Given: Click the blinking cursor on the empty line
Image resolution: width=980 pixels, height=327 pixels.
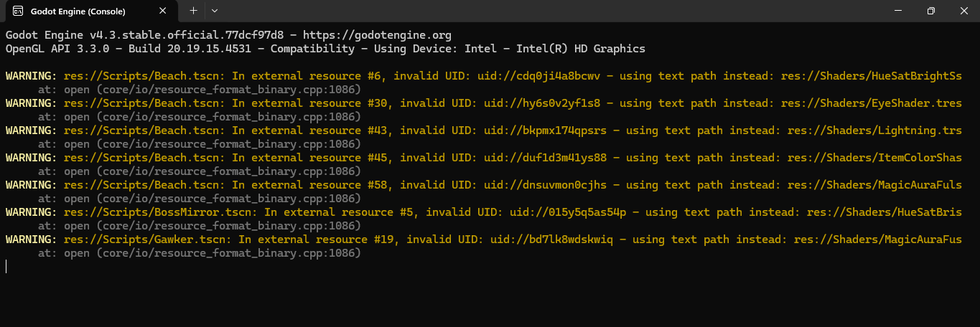Looking at the screenshot, I should click(x=6, y=267).
